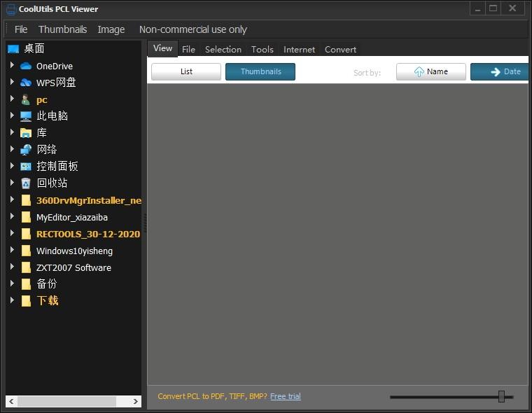This screenshot has width=532, height=413.
Task: Select the MyEditor_xiazaiba label
Action: 72,217
